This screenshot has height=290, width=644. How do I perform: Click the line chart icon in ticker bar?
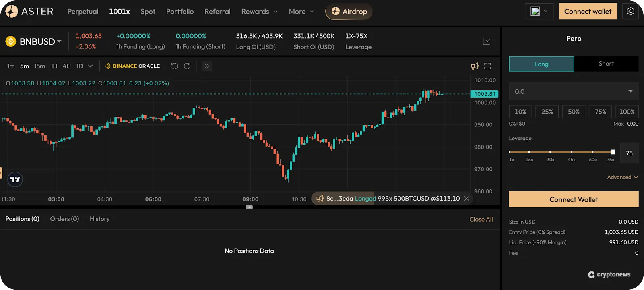click(487, 41)
